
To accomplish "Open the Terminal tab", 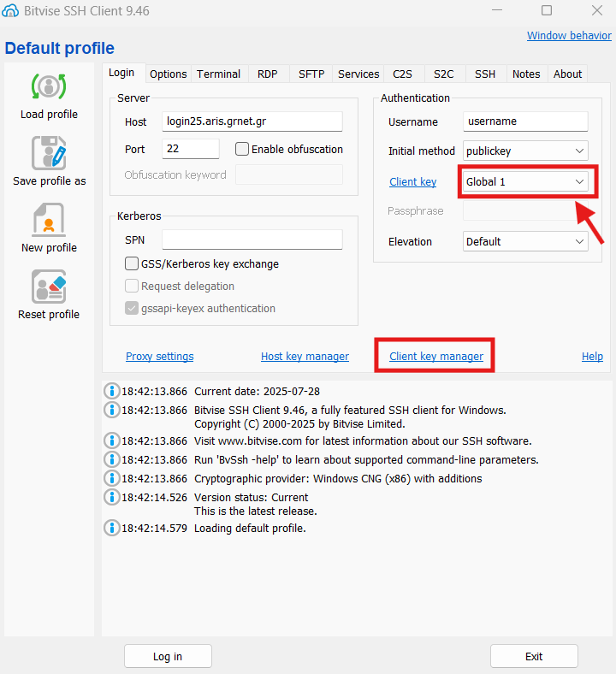I will pyautogui.click(x=218, y=74).
